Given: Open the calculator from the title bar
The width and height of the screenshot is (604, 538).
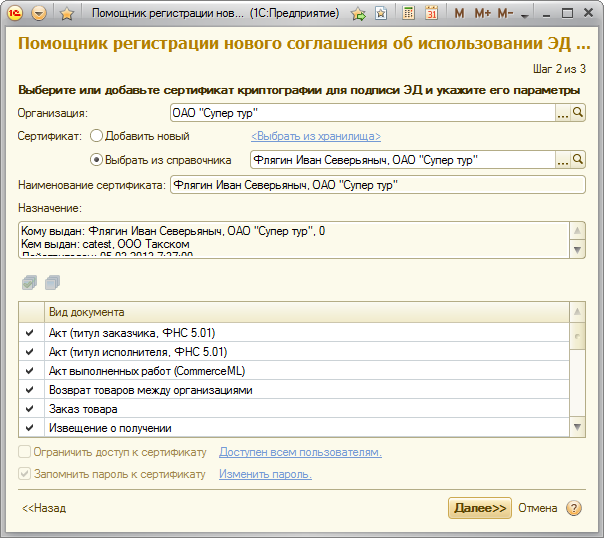Looking at the screenshot, I should (408, 14).
